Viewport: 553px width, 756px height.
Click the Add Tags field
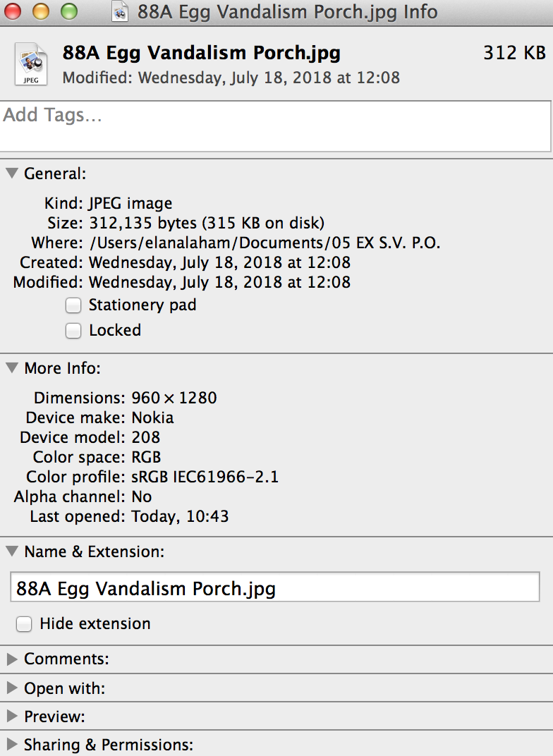tap(275, 126)
